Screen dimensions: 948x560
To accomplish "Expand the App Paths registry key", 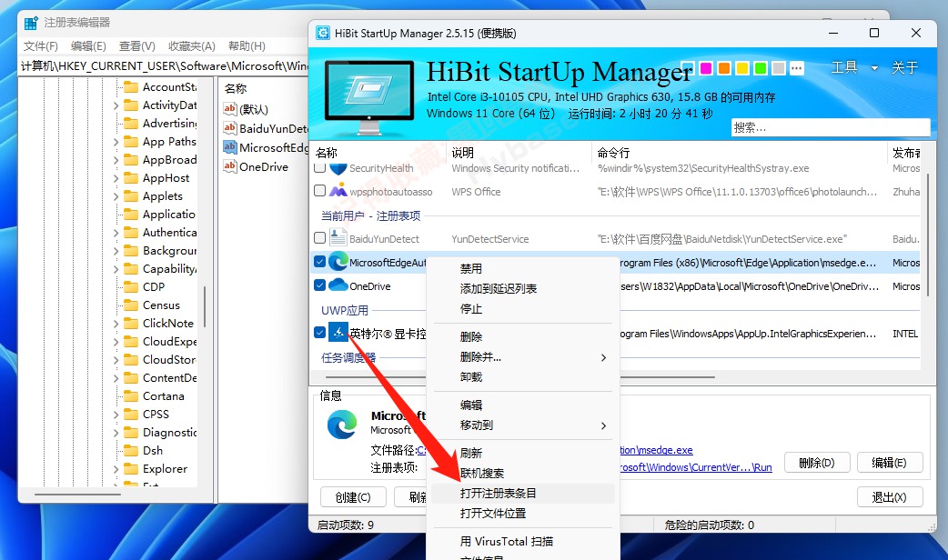I will pos(116,142).
